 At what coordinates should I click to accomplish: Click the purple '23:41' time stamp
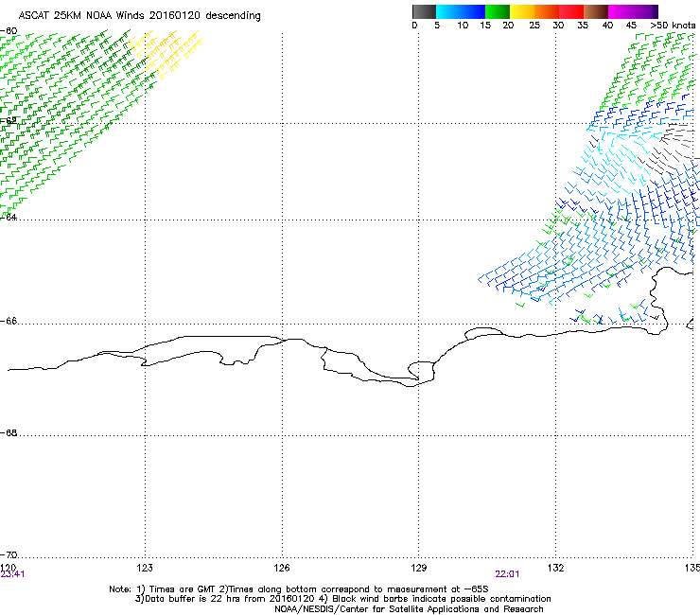pyautogui.click(x=12, y=574)
